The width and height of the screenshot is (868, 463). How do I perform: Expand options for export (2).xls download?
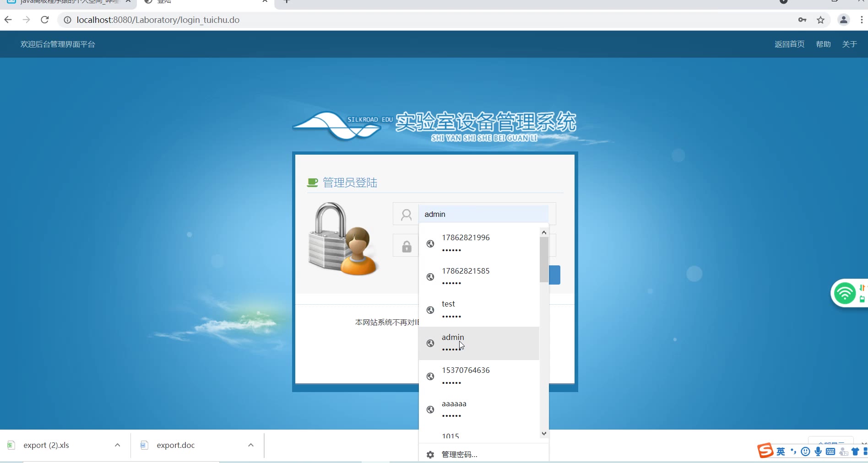(x=118, y=445)
